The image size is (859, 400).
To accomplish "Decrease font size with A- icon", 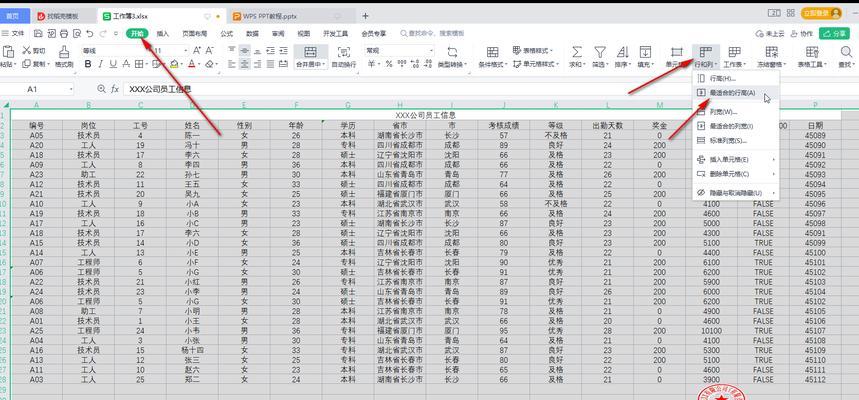I will click(x=210, y=50).
